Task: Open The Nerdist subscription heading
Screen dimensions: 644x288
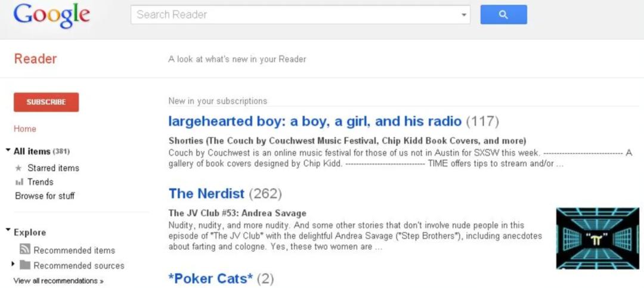Action: point(206,193)
